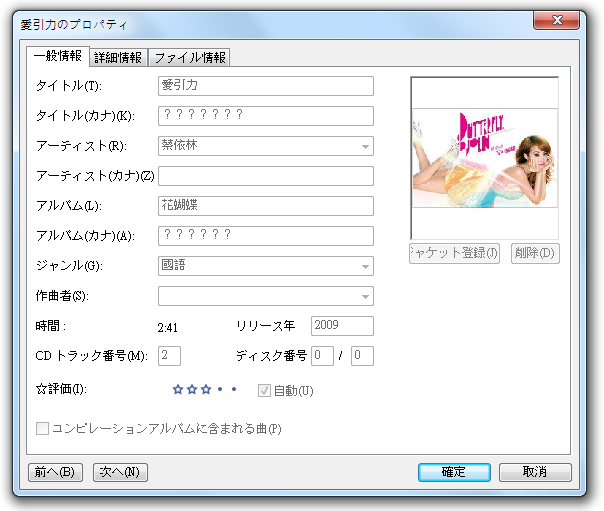The height and width of the screenshot is (511, 604).
Task: Click the CD トラック番号 field
Action: coord(169,356)
